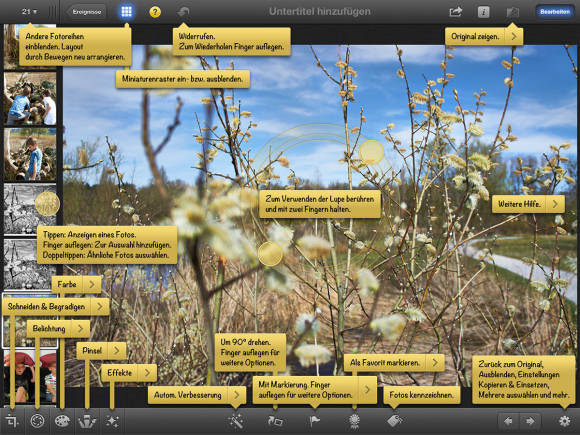Expand the 'Weitere Hilfe' tip chevron
This screenshot has height=435, width=580.
click(x=555, y=204)
